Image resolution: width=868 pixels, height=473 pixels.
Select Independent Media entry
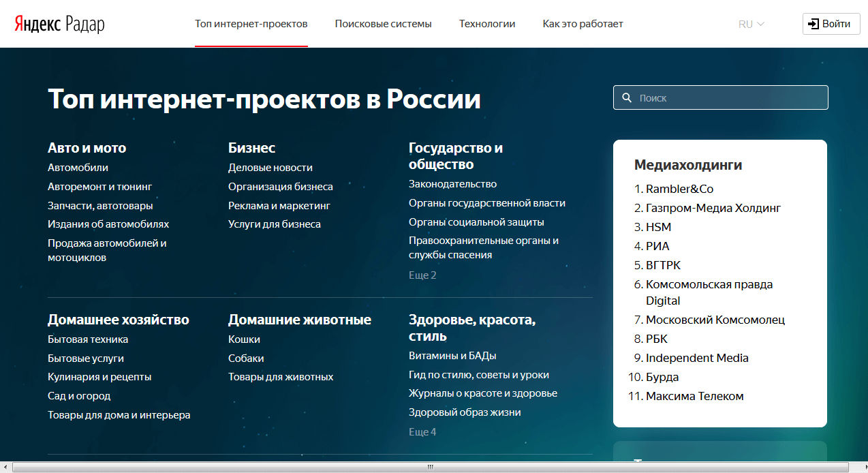697,358
